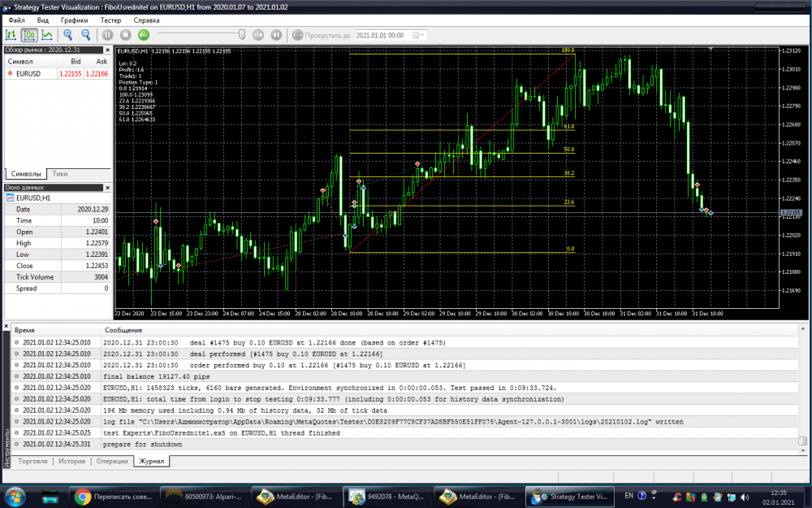Click the journal scrollbar up arrow
Viewport: 812px width, 508px height.
coord(803,328)
